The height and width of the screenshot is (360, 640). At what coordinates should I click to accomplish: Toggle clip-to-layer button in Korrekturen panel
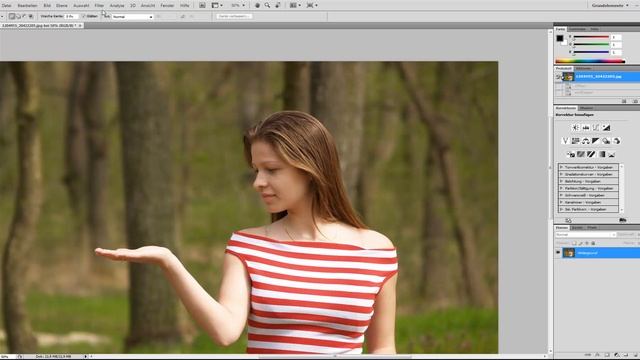tap(622, 220)
